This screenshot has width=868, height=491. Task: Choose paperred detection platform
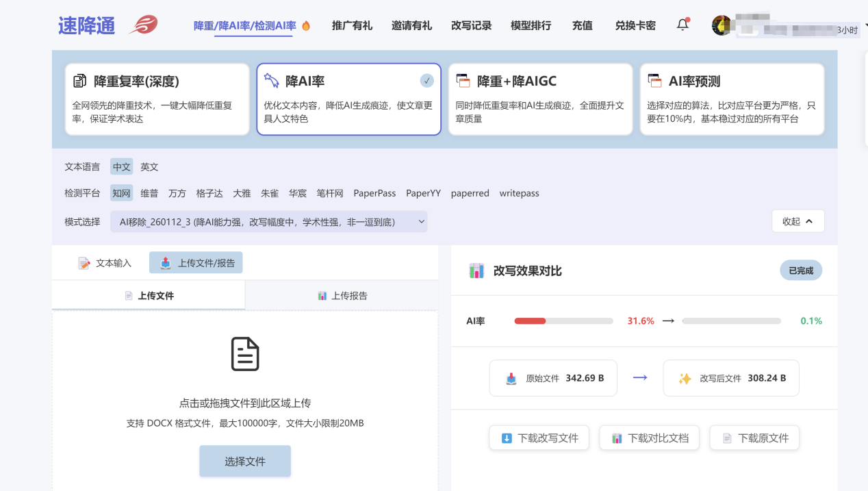[470, 193]
